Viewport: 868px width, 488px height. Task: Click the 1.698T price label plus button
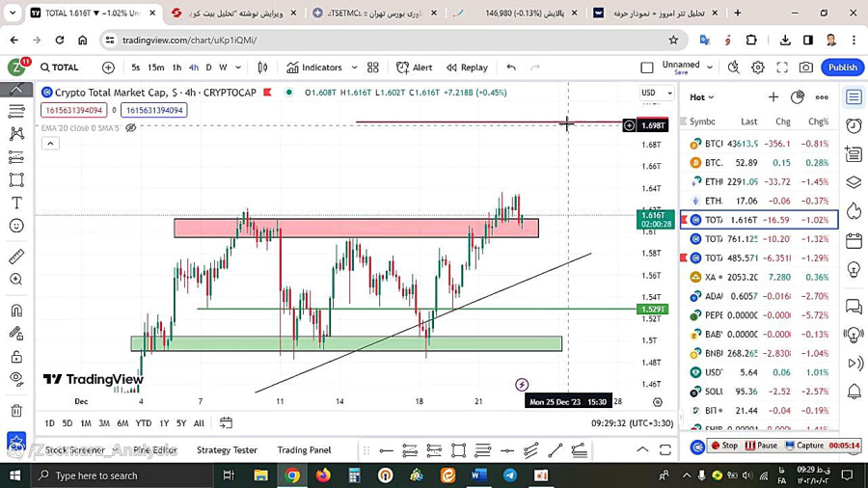click(629, 125)
